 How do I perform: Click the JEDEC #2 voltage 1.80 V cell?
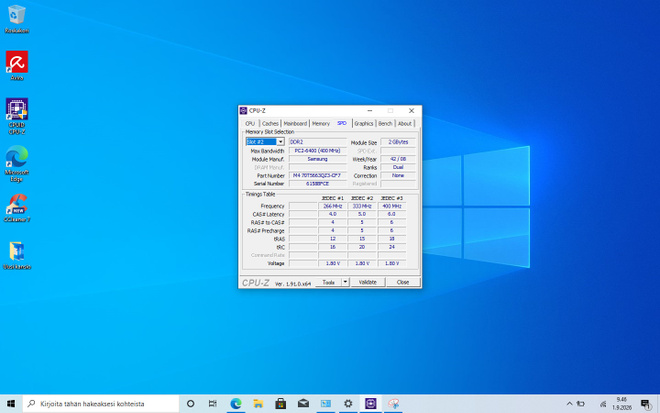[x=362, y=263]
